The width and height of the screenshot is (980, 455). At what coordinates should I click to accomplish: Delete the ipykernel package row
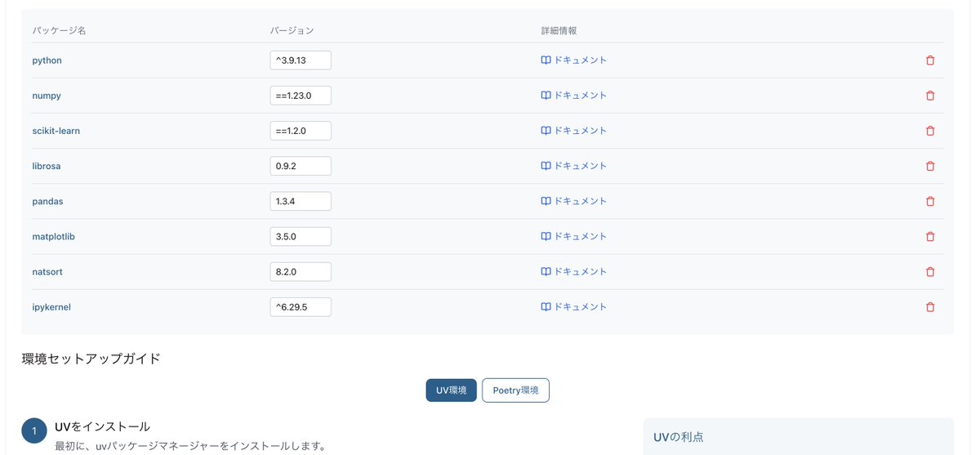pyautogui.click(x=929, y=307)
